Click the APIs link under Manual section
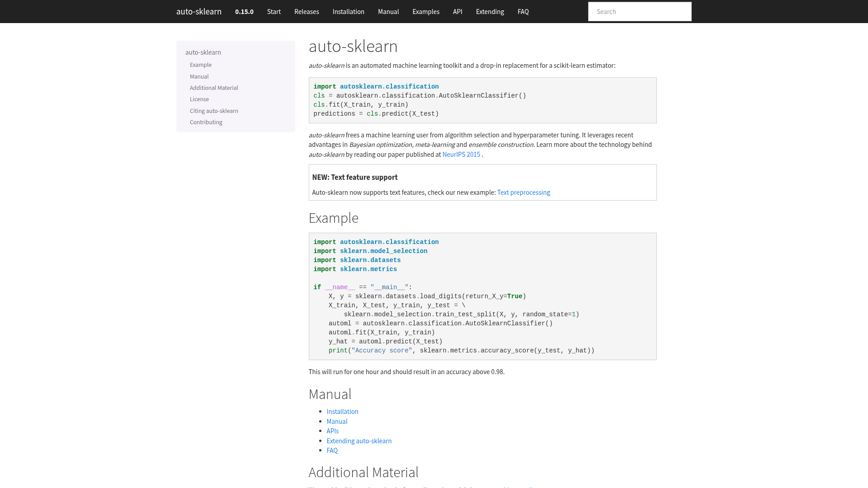 coord(332,431)
